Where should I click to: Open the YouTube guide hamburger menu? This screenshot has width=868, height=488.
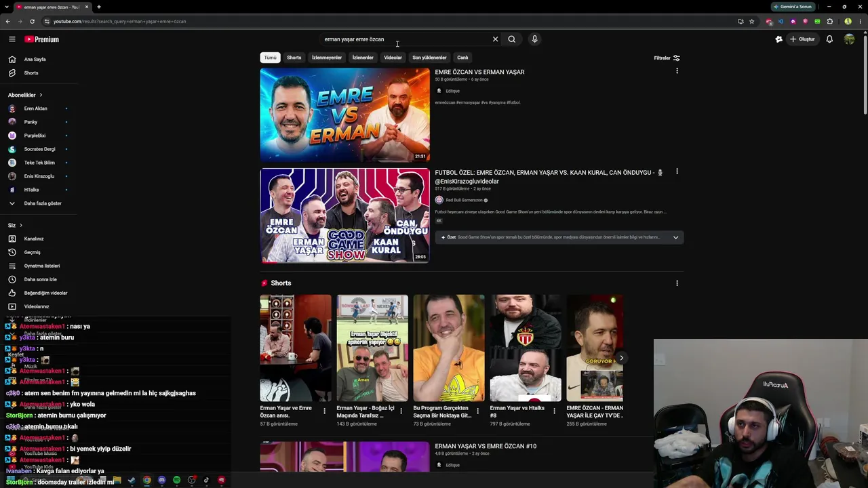click(12, 39)
